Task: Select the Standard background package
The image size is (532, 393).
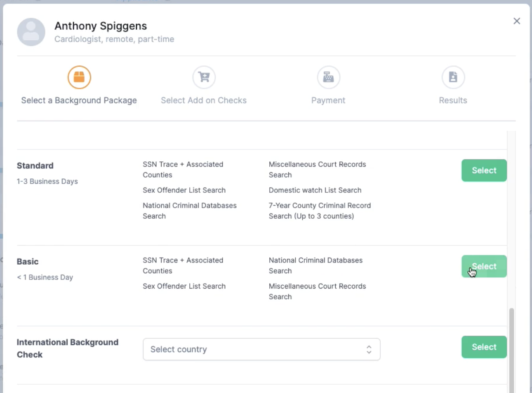Action: 484,170
